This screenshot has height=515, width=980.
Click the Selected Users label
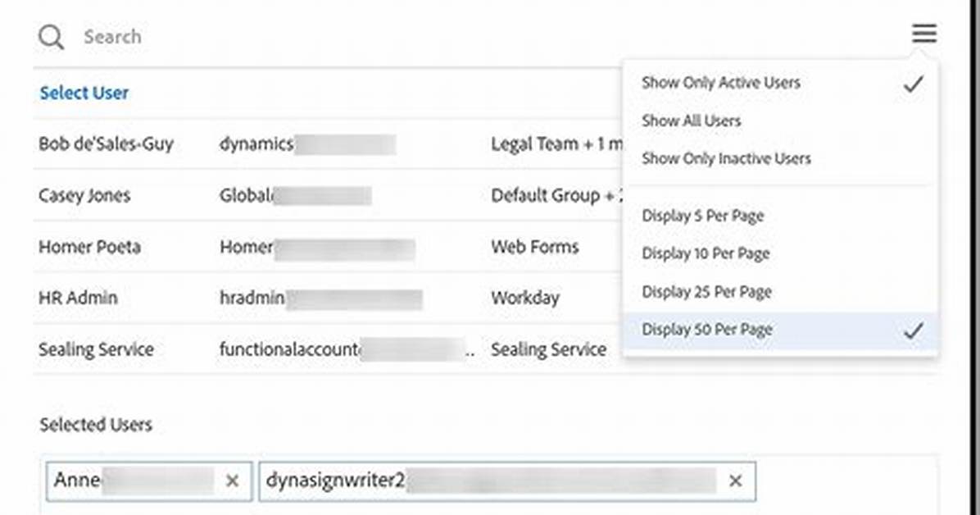tap(96, 425)
